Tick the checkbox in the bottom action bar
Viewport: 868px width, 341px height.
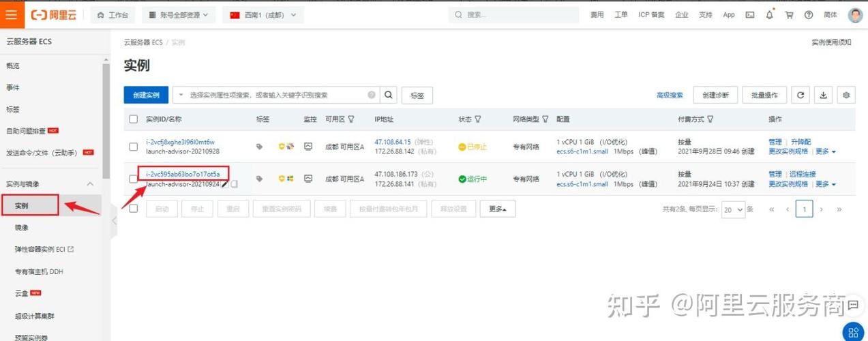[134, 208]
